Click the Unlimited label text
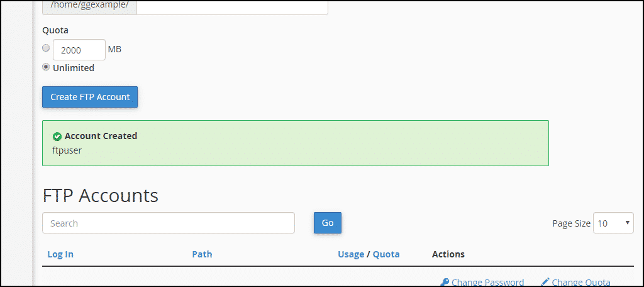 click(x=74, y=68)
